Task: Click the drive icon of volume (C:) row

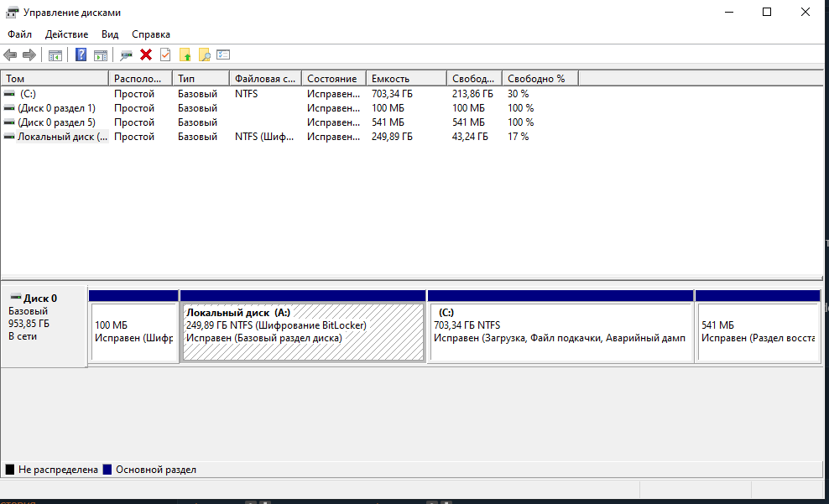Action: coord(9,94)
